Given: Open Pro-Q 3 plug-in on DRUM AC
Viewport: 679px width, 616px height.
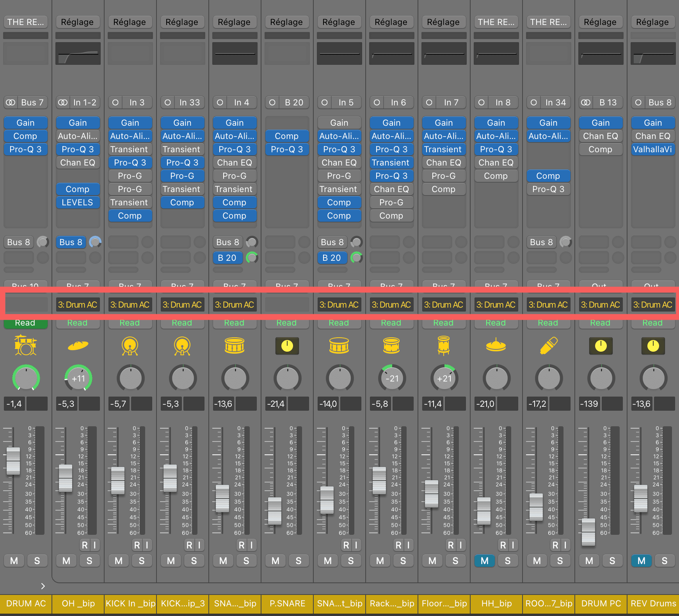Looking at the screenshot, I should click(x=26, y=149).
